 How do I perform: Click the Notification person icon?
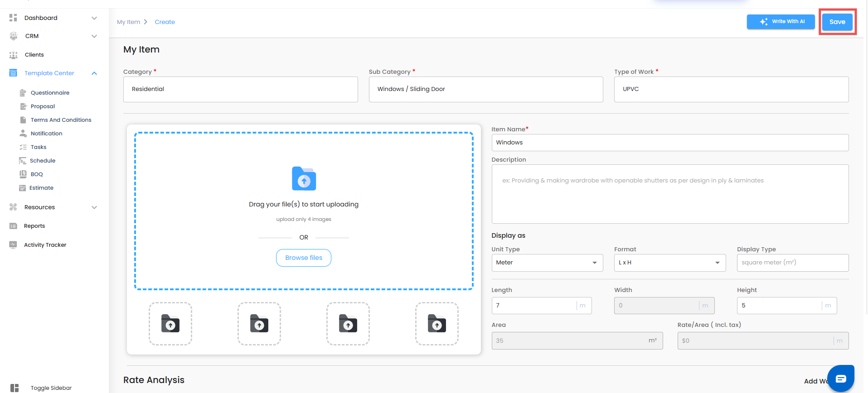point(23,134)
